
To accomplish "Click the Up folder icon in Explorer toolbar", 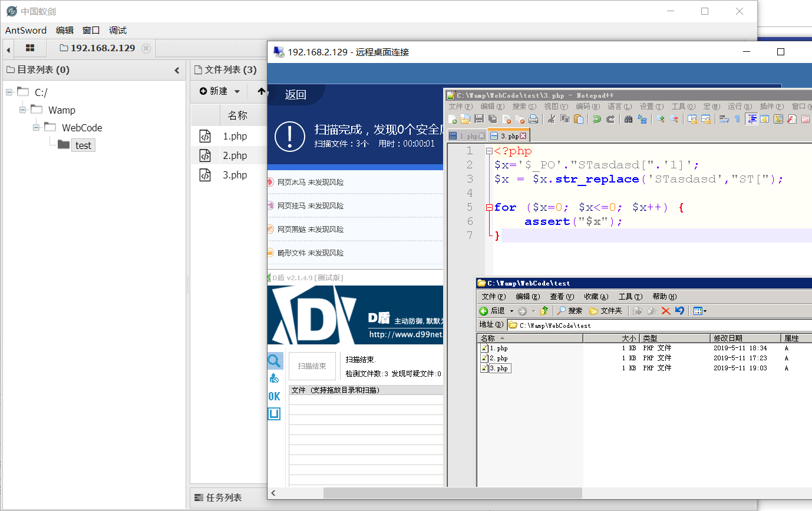I will point(544,310).
